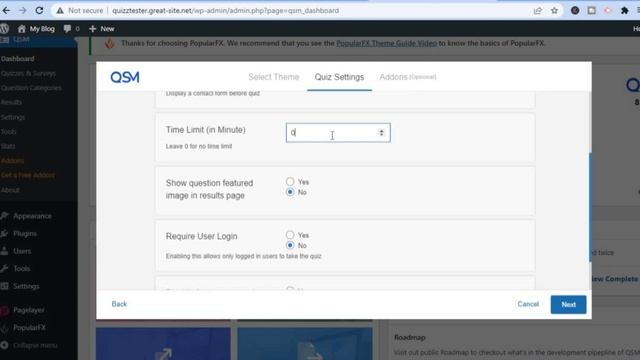Click the QSM sidebar menu header
This screenshot has height=360, width=640.
21,40
